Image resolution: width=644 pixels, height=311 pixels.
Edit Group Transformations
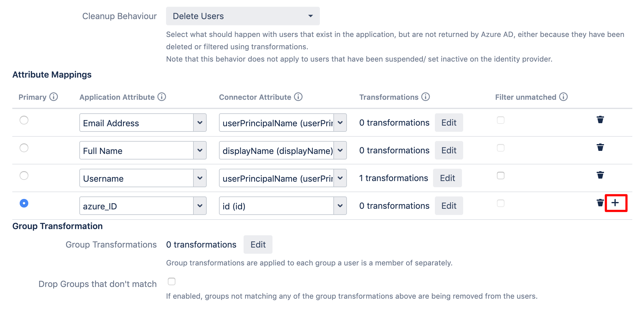(x=258, y=244)
